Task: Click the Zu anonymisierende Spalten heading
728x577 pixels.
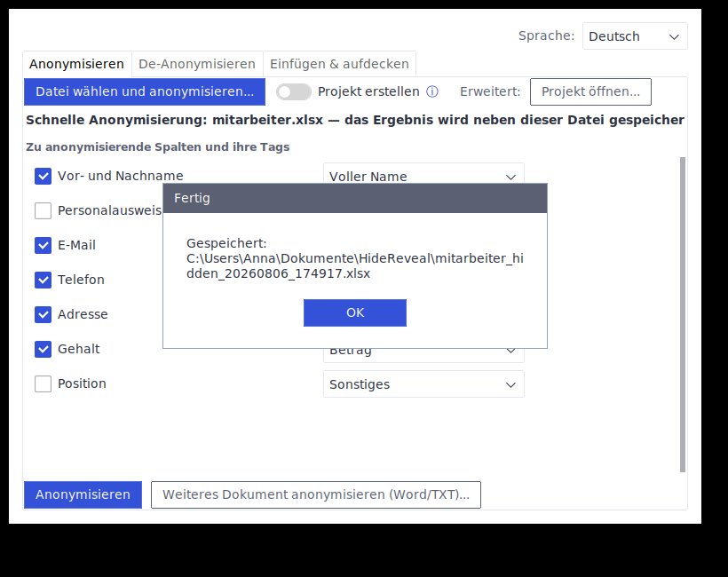Action: click(x=158, y=147)
